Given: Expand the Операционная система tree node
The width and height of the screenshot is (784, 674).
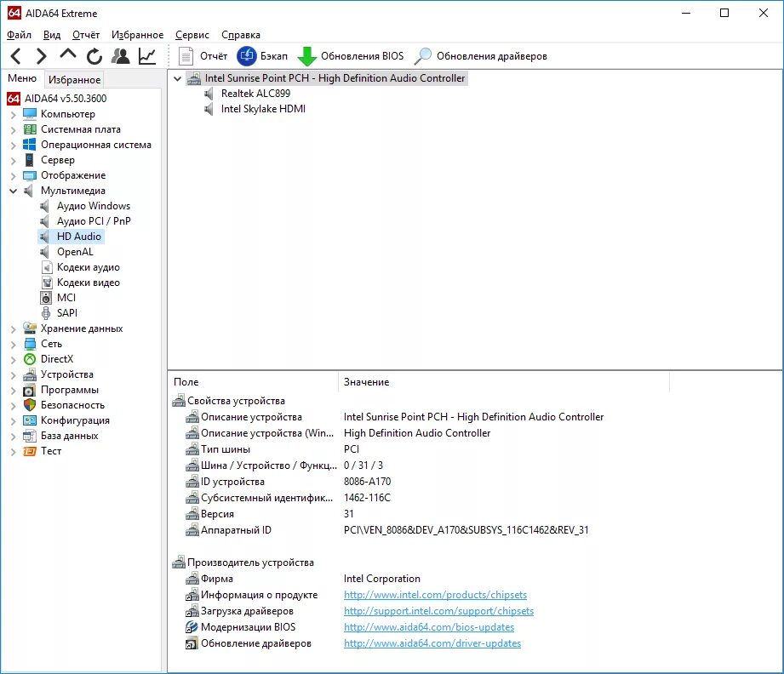Looking at the screenshot, I should tap(14, 146).
